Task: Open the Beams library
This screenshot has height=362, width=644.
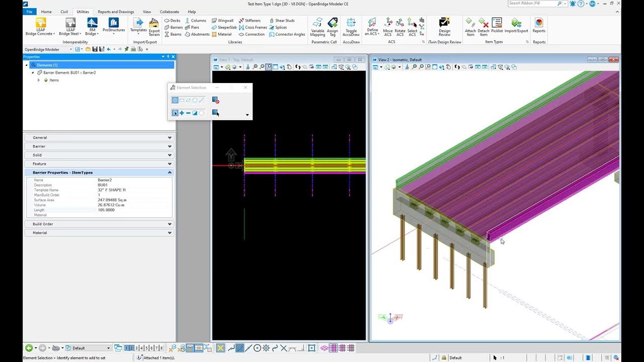Action: (173, 35)
